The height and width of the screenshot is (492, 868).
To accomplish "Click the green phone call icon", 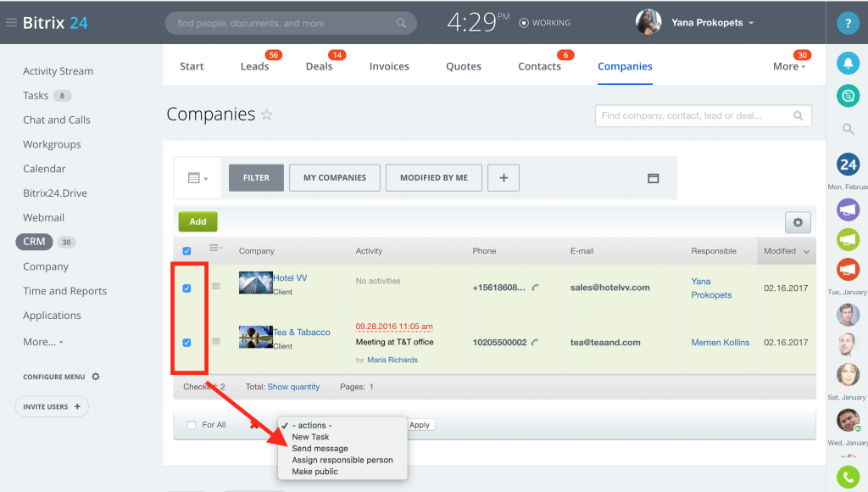I will point(848,477).
